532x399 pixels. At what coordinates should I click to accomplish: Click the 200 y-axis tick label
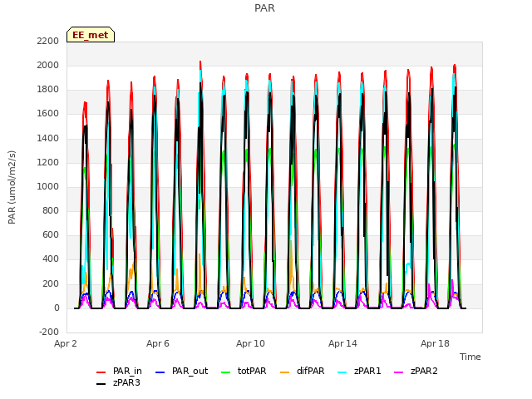tap(51, 283)
